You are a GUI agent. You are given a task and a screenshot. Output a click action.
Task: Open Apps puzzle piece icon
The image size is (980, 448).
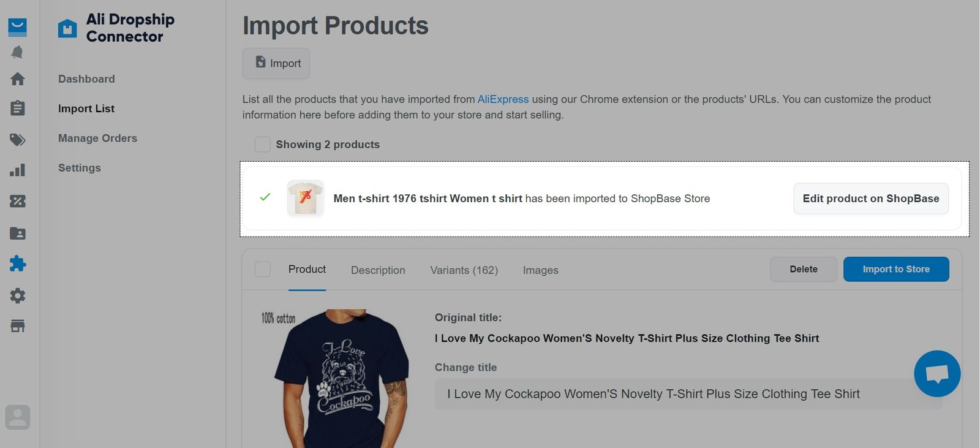point(18,264)
